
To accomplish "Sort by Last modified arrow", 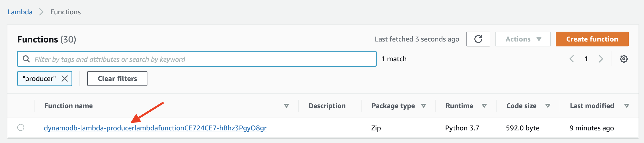I will [626, 106].
